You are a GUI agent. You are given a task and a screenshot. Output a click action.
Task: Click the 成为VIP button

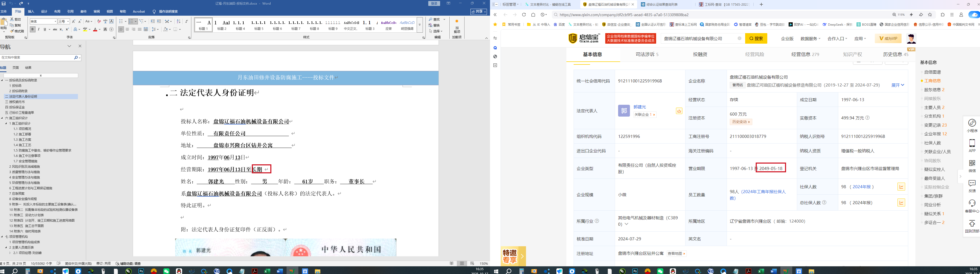888,38
